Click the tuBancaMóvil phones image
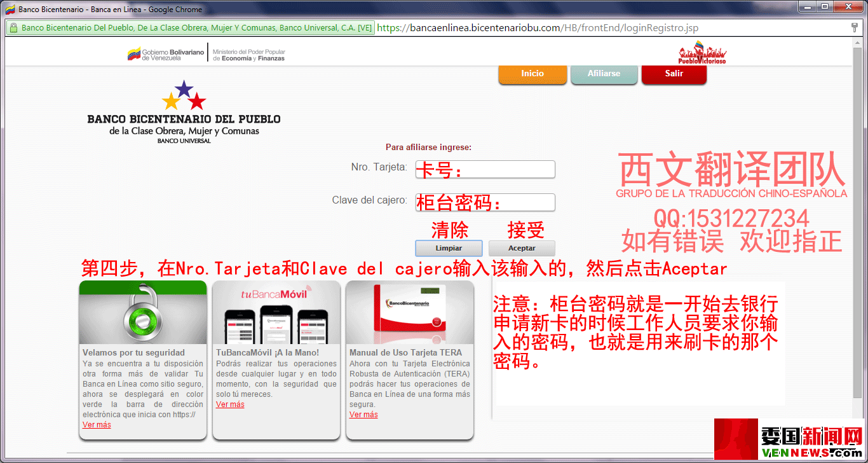Viewport: 868px width, 463px height. [276, 312]
